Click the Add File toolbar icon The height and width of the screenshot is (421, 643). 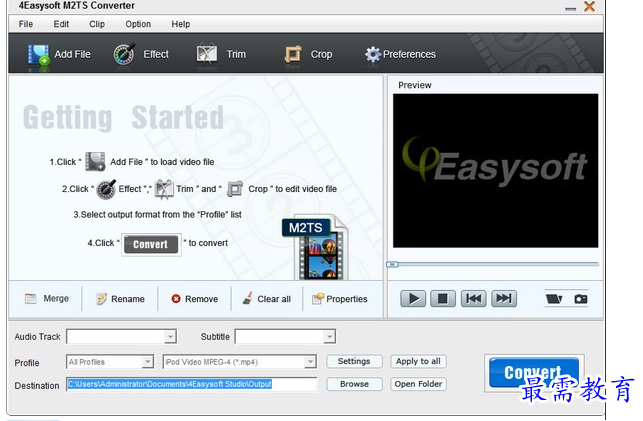(39, 54)
